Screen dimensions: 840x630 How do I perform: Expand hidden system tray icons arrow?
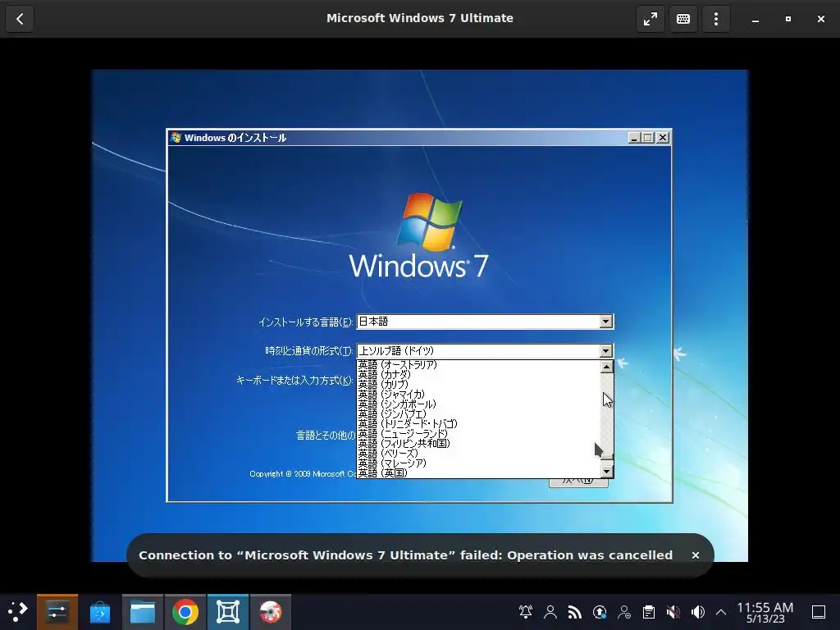point(721,612)
